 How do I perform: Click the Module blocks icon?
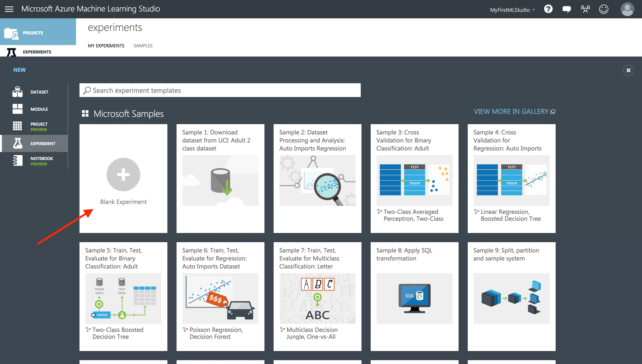(x=18, y=109)
